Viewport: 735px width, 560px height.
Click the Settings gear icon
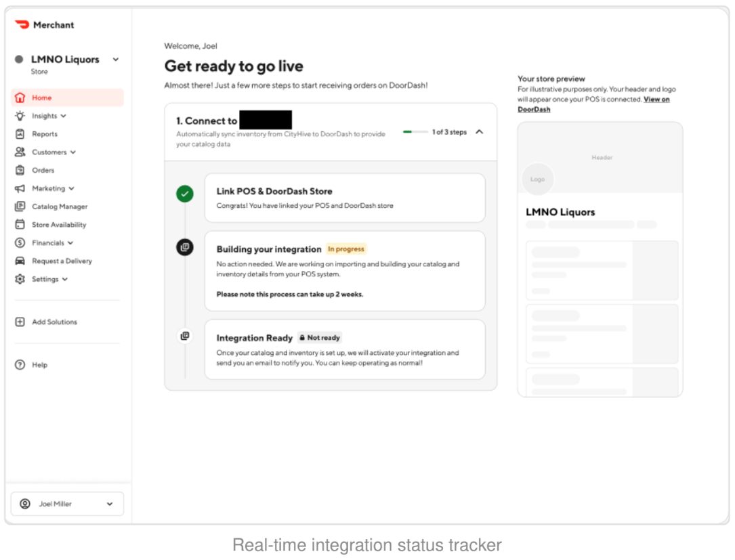click(20, 279)
